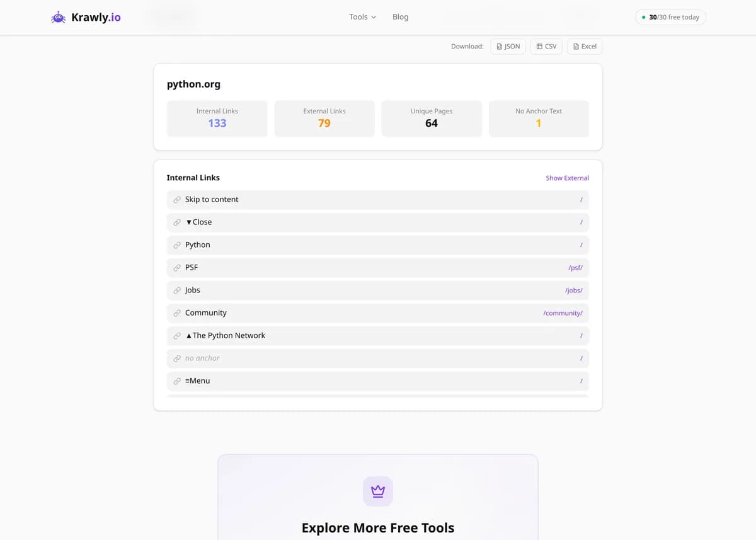Select the ▲The Python Network text
Viewport: 756px width, 540px height.
pyautogui.click(x=225, y=336)
